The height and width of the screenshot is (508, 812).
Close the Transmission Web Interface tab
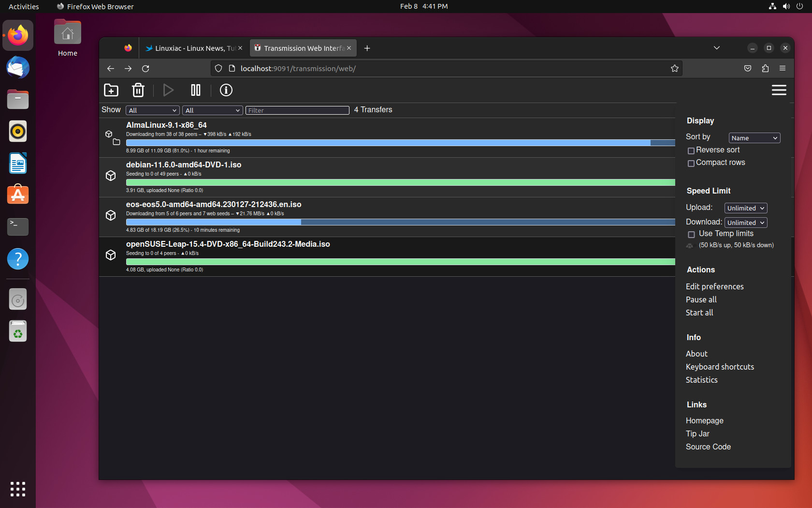pos(348,48)
